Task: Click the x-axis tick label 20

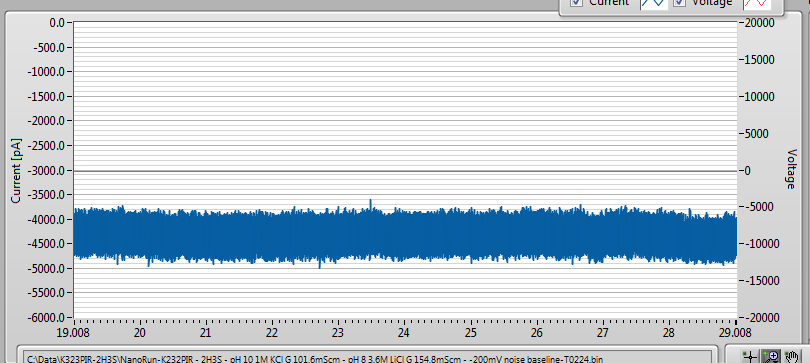Action: [x=140, y=332]
